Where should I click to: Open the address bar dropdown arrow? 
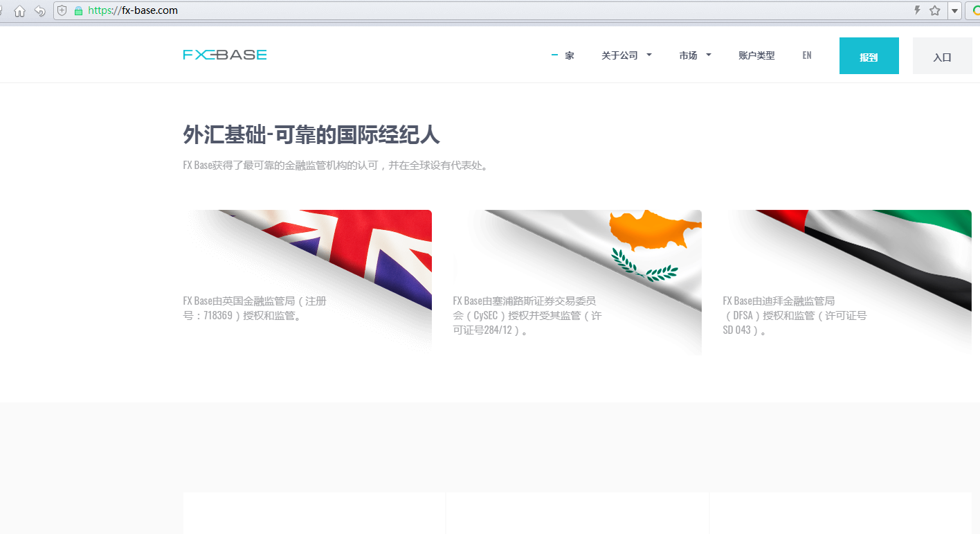coord(954,10)
